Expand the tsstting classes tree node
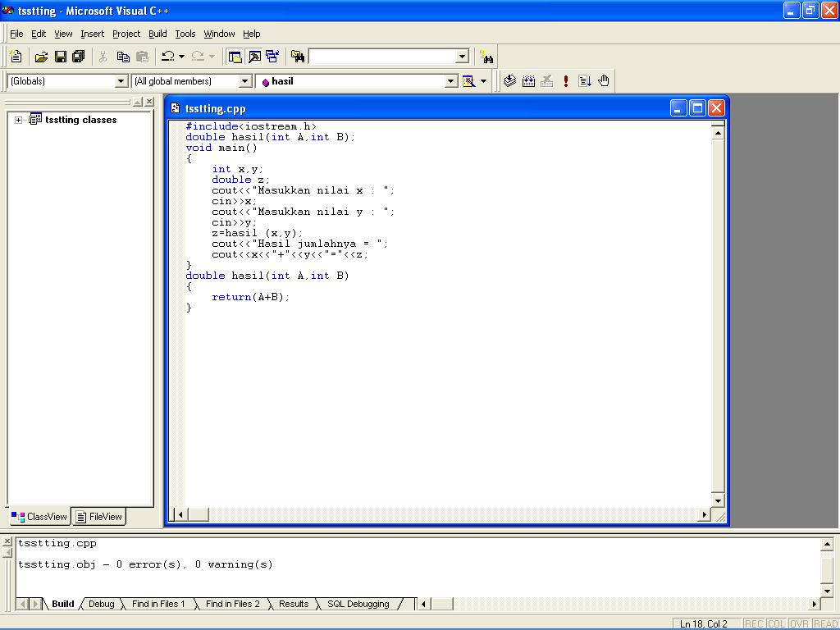This screenshot has width=840, height=630. (18, 119)
